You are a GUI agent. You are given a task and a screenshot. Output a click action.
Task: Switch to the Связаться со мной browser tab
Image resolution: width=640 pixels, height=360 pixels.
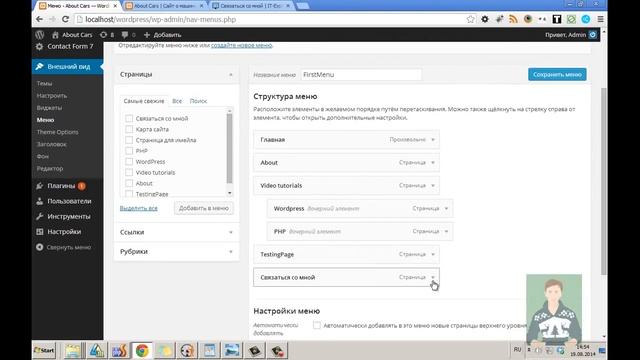(251, 6)
